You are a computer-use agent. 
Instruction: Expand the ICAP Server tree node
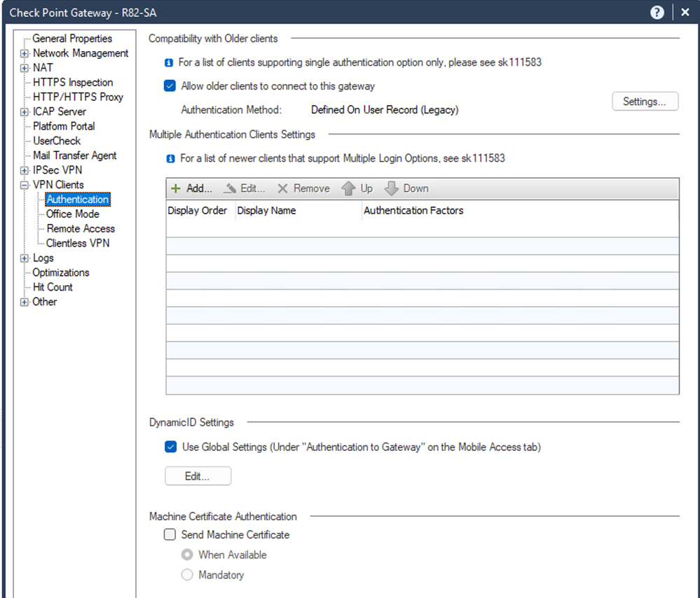click(x=24, y=112)
